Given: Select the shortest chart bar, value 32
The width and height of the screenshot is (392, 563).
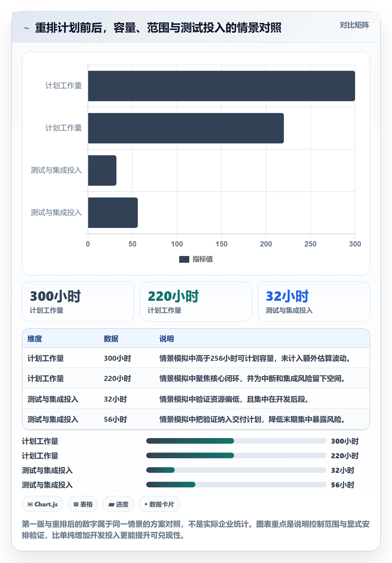Looking at the screenshot, I should tap(102, 170).
